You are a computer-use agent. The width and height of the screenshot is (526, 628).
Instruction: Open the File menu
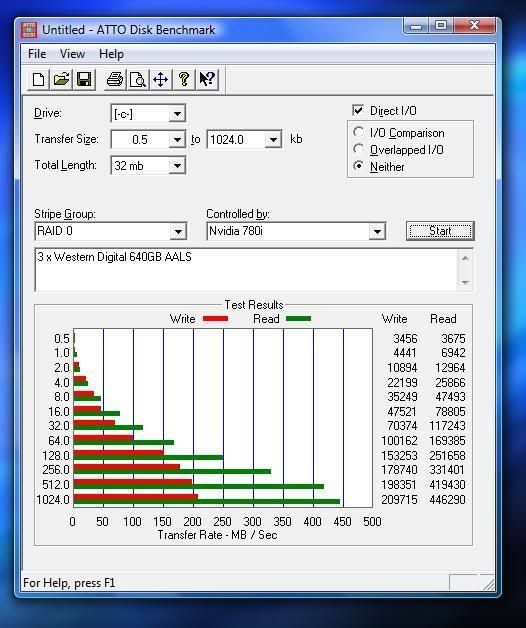pyautogui.click(x=37, y=54)
